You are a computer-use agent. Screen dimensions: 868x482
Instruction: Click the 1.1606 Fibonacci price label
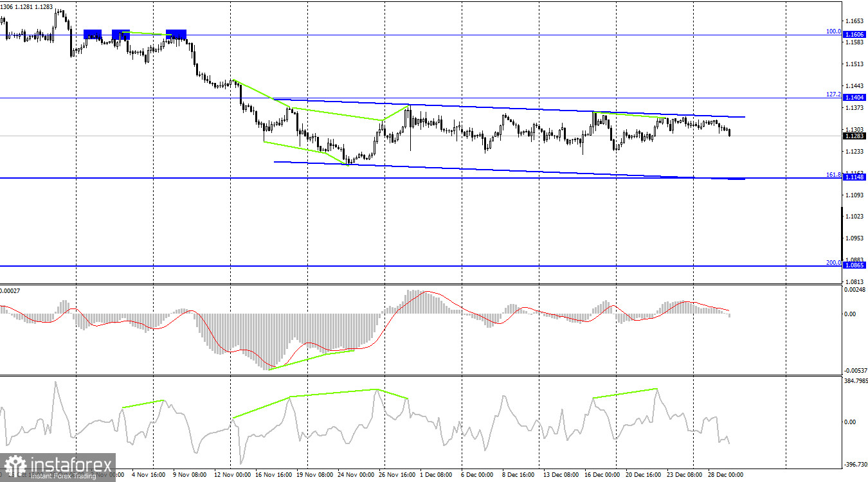(854, 34)
